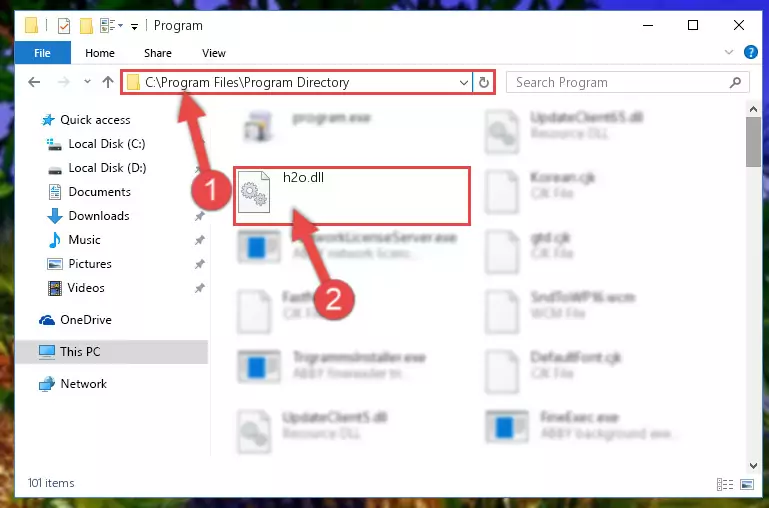Select This PC in navigation pane
Viewport: 769px width, 508px height.
[x=112, y=352]
